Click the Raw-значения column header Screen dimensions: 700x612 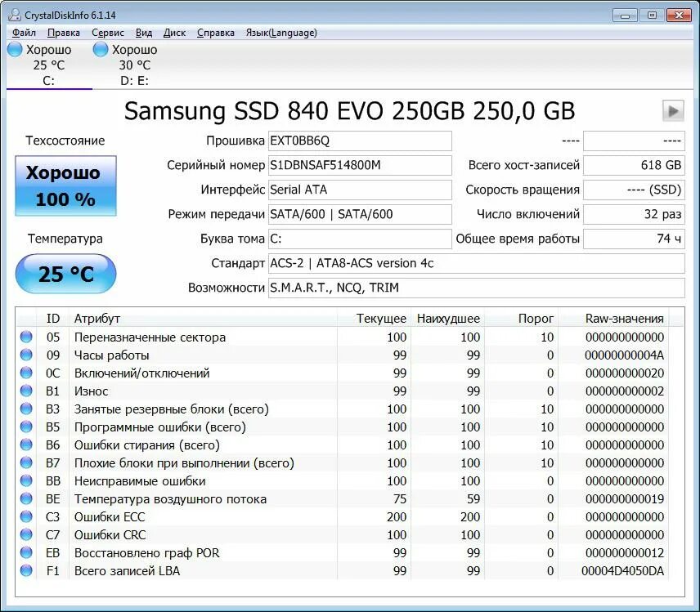coord(614,319)
